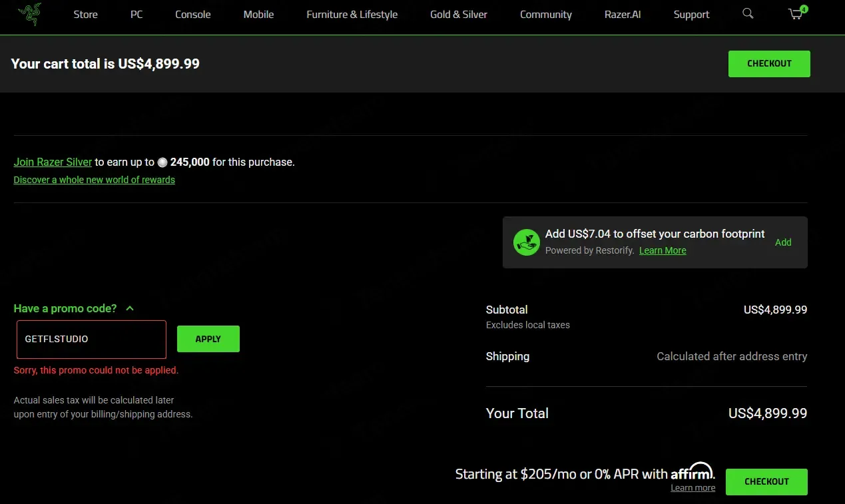Collapse the Have a promo code section

73,308
